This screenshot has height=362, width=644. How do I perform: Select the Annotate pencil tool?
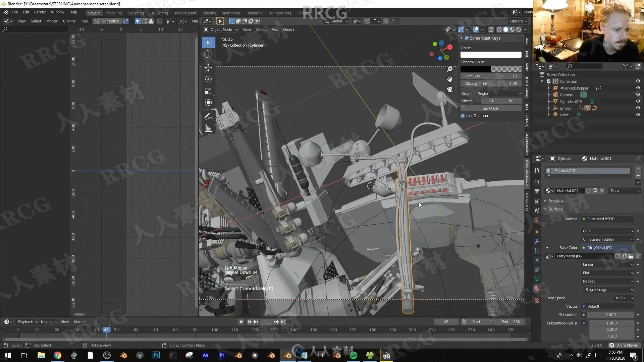208,116
